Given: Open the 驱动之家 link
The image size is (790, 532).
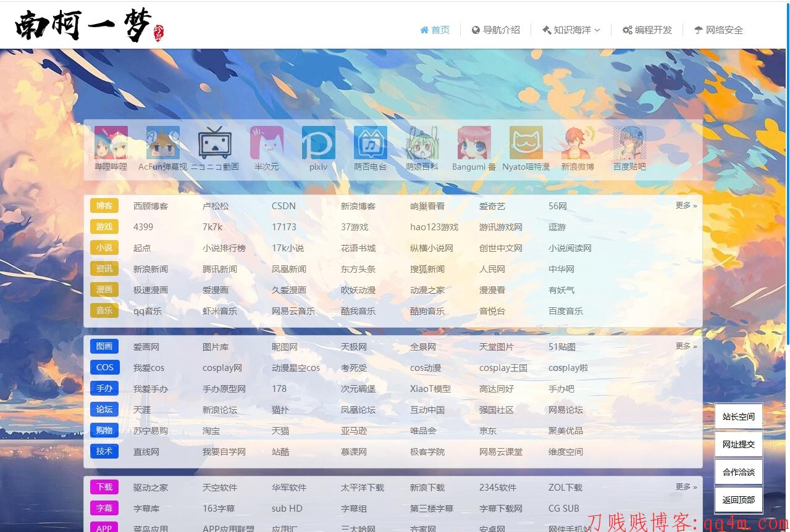Looking at the screenshot, I should (x=151, y=488).
